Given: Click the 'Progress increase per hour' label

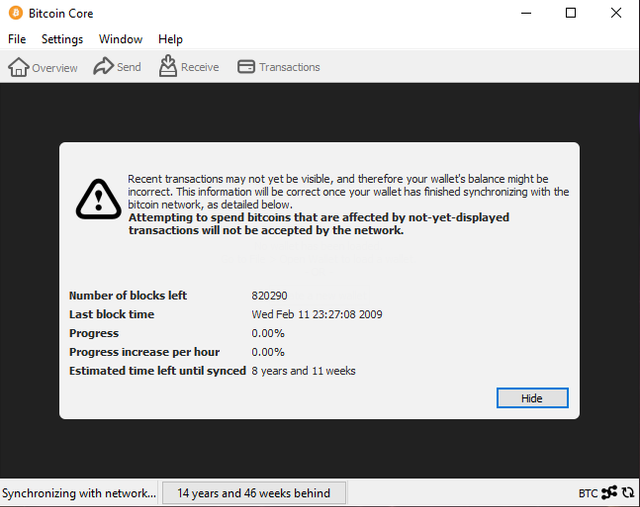Looking at the screenshot, I should point(144,352).
